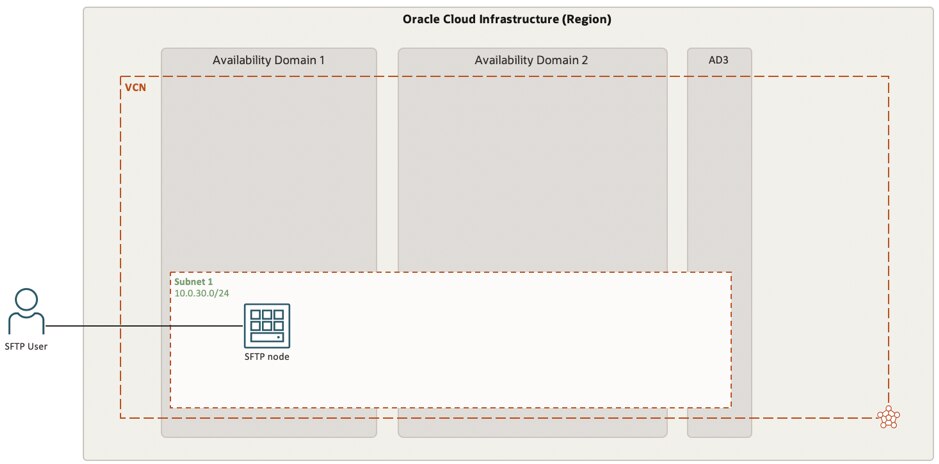This screenshot has width=939, height=464.
Task: Select the 'Availability Domain 2' heading
Action: coord(531,60)
